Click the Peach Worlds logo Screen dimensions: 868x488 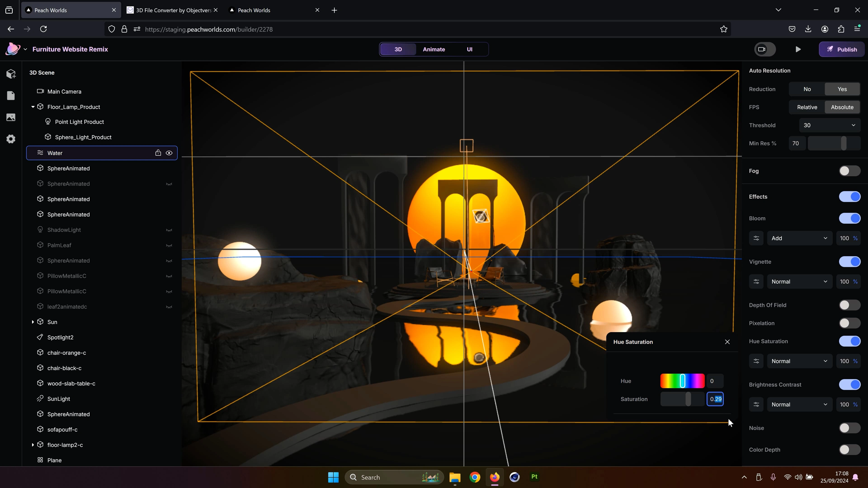(13, 49)
